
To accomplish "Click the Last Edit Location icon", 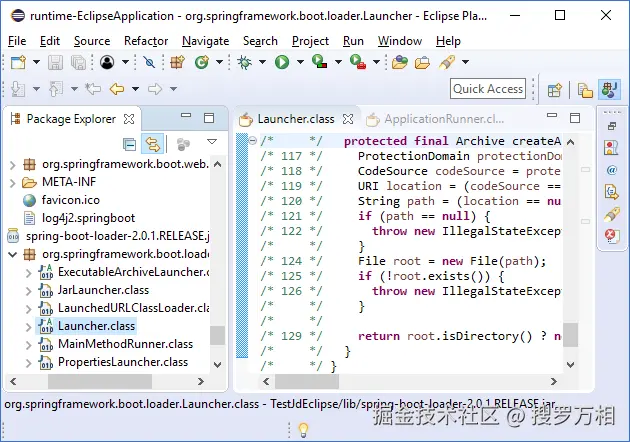I will 93,88.
